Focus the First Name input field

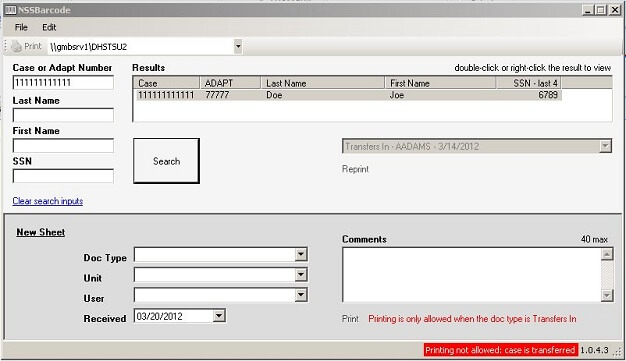pyautogui.click(x=63, y=145)
